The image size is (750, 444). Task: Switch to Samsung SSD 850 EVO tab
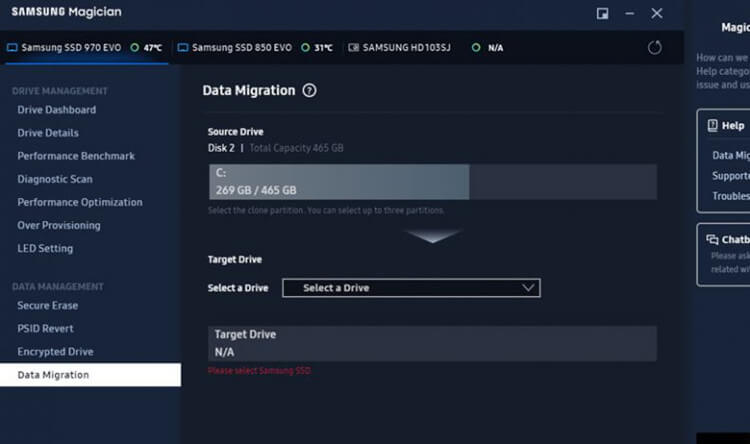[255, 48]
